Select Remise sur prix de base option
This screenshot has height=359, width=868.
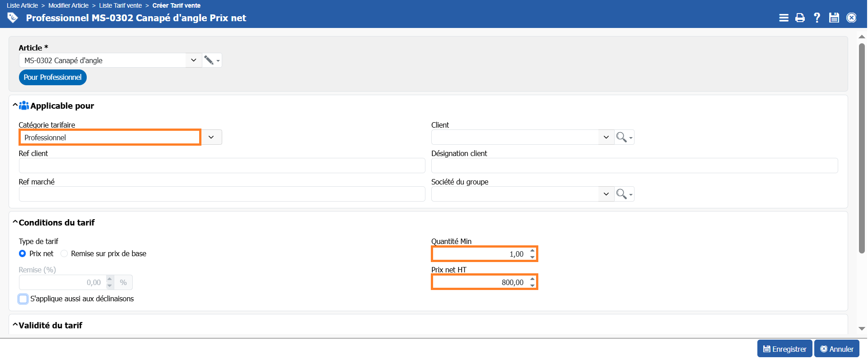pyautogui.click(x=64, y=253)
